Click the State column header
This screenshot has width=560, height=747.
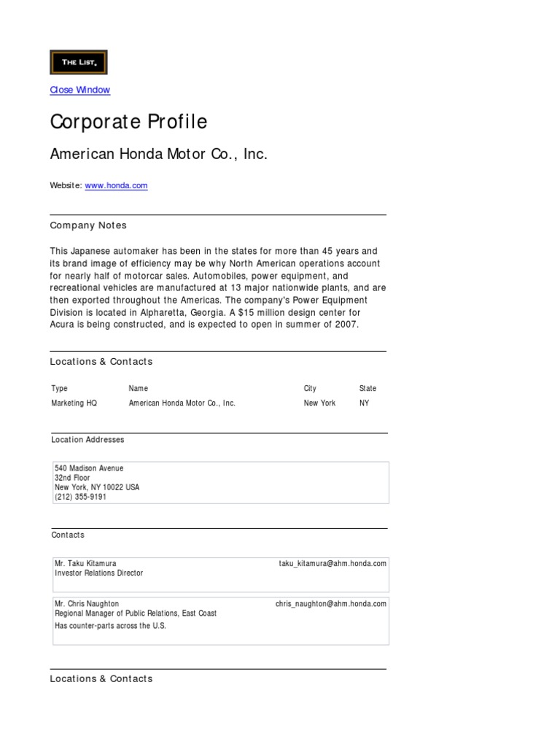(367, 388)
